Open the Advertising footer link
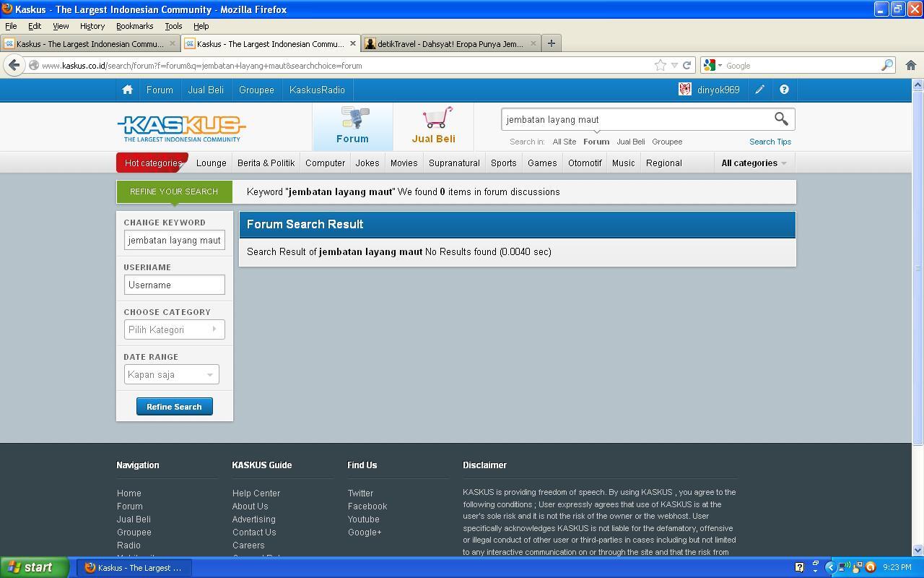Screen dimensions: 924x578 click(x=253, y=519)
